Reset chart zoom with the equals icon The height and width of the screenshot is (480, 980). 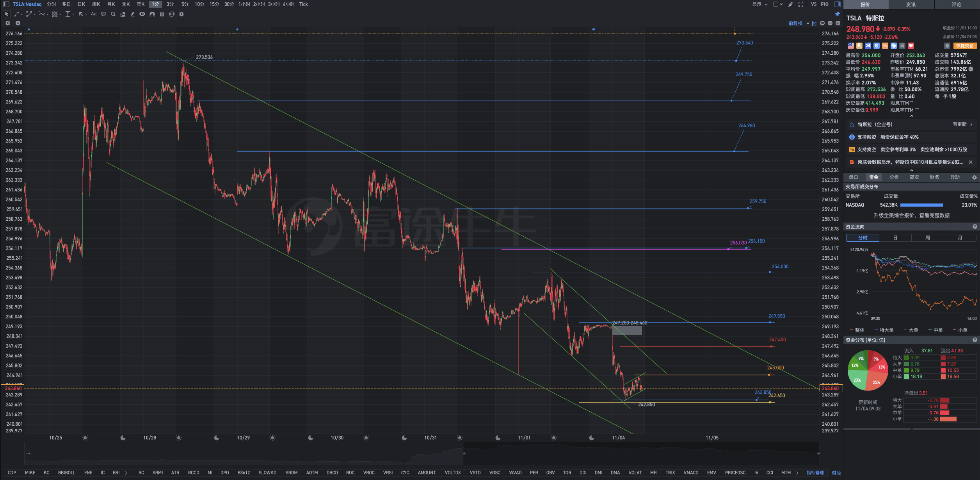pyautogui.click(x=822, y=23)
